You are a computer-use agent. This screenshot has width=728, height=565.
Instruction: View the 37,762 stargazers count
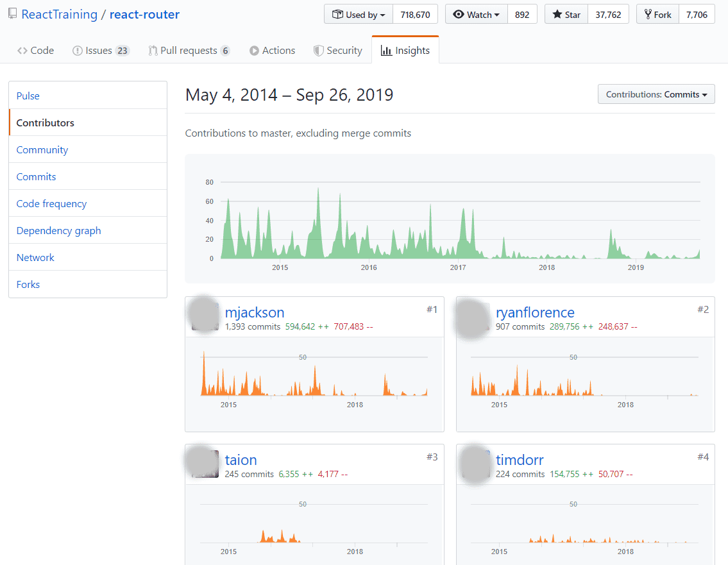click(608, 14)
